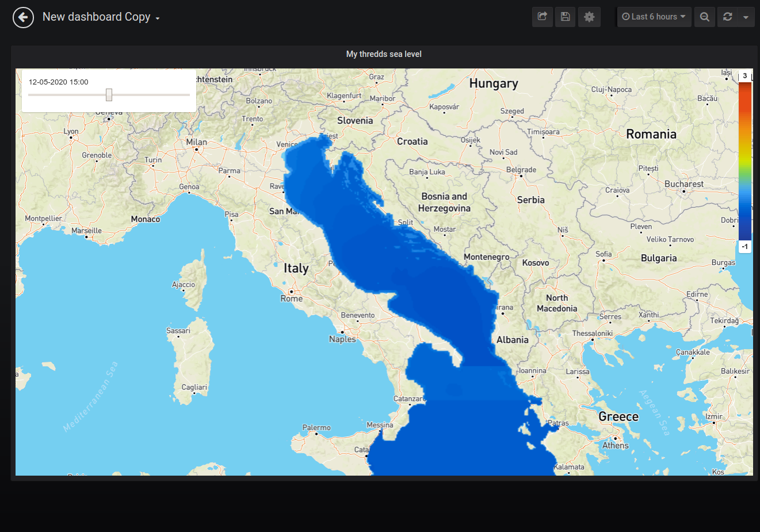This screenshot has height=532, width=760.
Task: Click the Hungary country label
Action: point(494,83)
